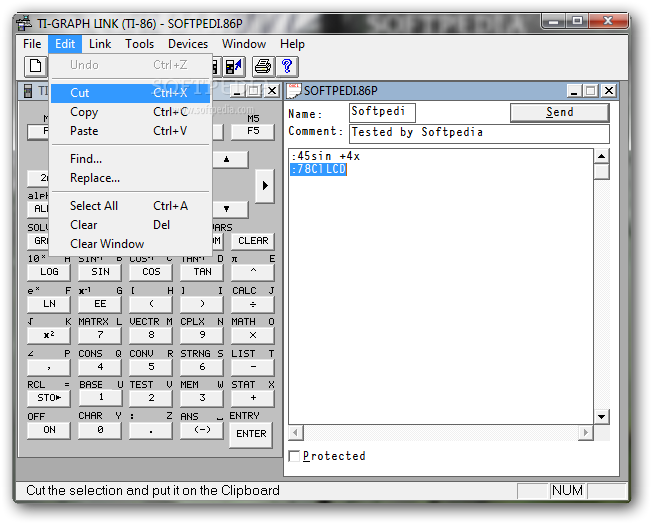Choose Clear Window from Edit menu
Screen dimensions: 652x524
click(131, 244)
